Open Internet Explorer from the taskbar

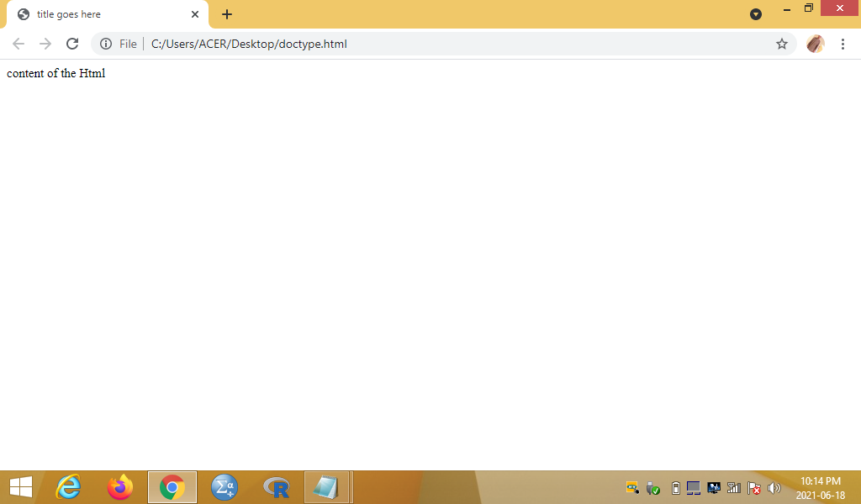(68, 487)
